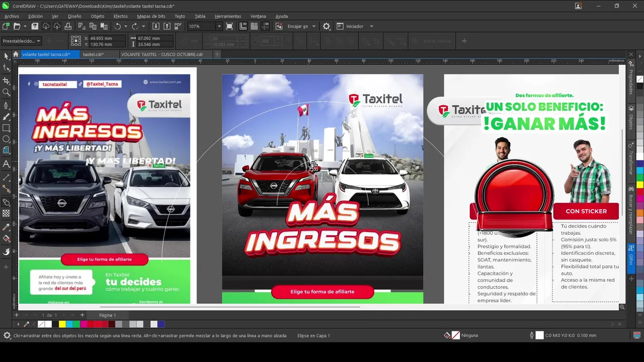
Task: Pick the yellow swatch in document palette
Action: click(x=62, y=324)
